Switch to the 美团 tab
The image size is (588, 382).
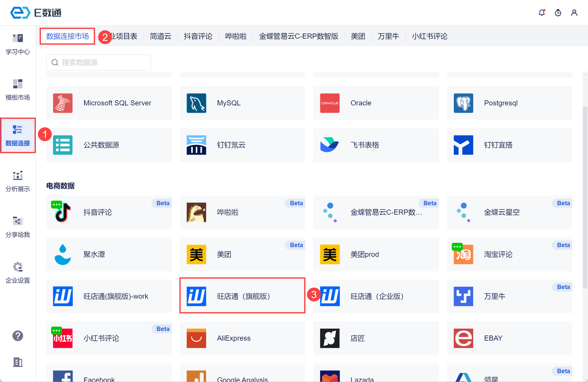point(358,36)
